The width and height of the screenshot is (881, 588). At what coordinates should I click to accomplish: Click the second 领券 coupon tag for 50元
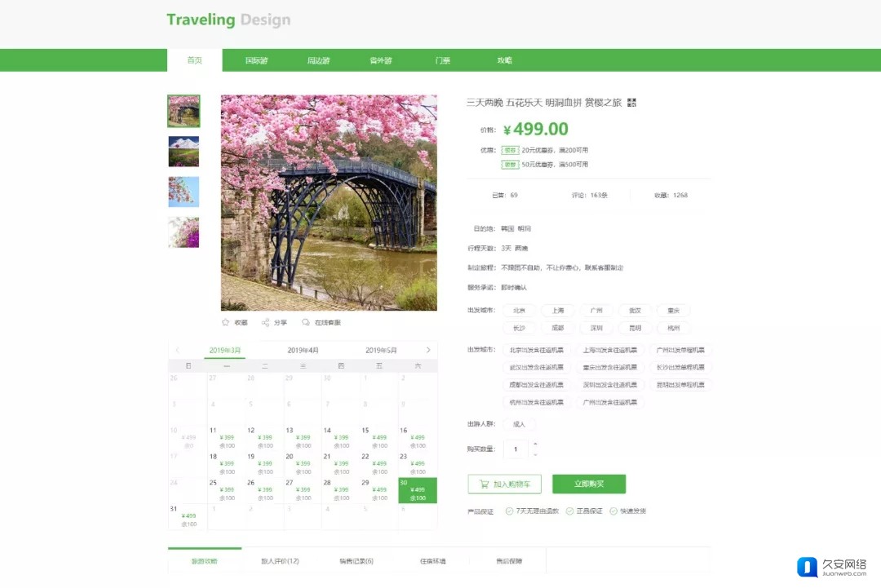coord(510,165)
